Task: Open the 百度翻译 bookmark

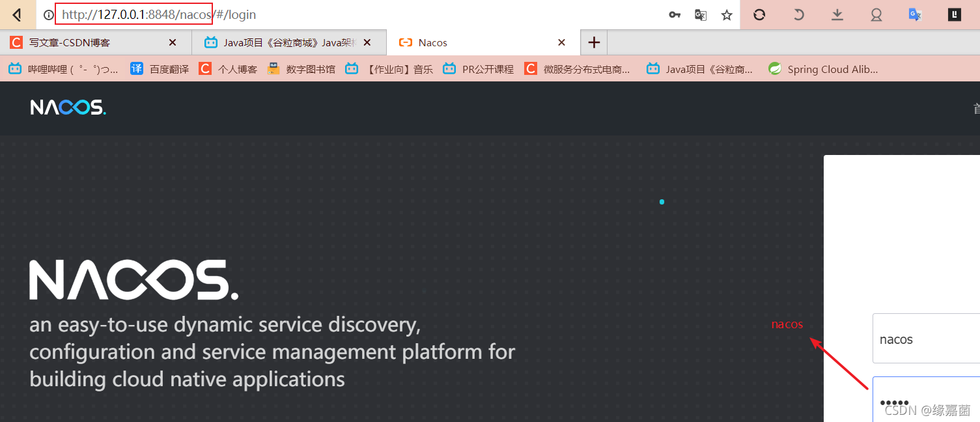Action: tap(160, 69)
